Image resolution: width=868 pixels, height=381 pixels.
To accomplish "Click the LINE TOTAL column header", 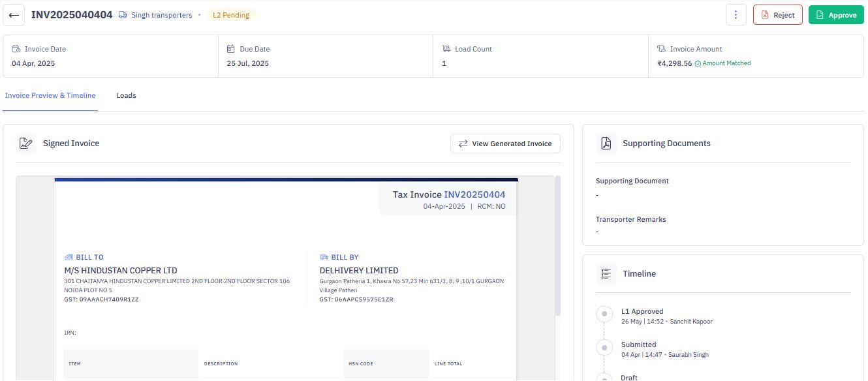I will [x=448, y=363].
